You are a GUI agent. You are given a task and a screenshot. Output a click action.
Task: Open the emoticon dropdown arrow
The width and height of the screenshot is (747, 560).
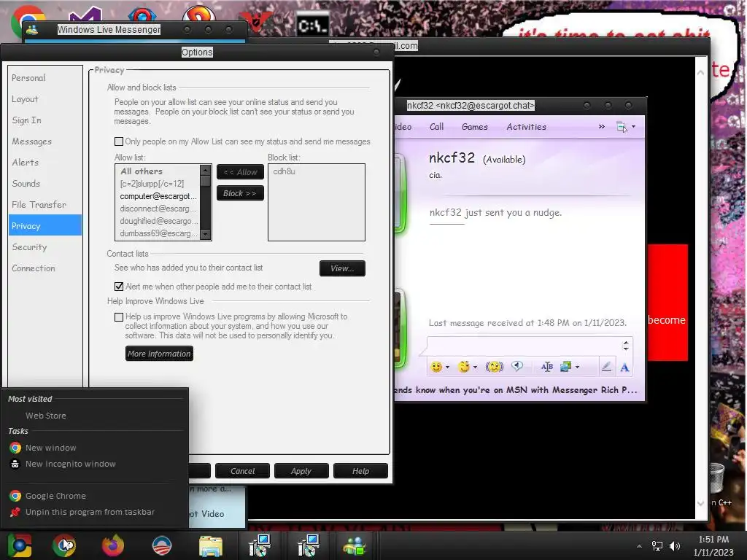coord(447,367)
